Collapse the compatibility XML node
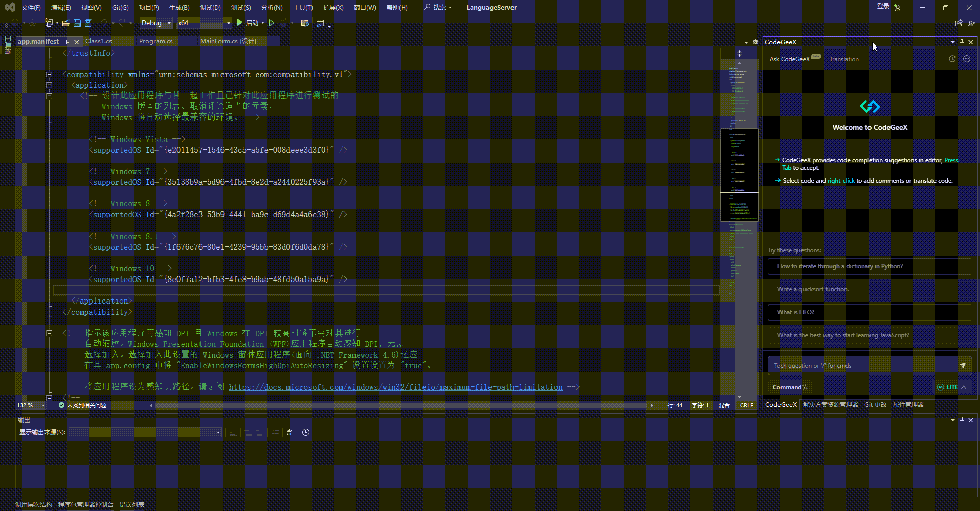The width and height of the screenshot is (980, 511). pyautogui.click(x=49, y=74)
